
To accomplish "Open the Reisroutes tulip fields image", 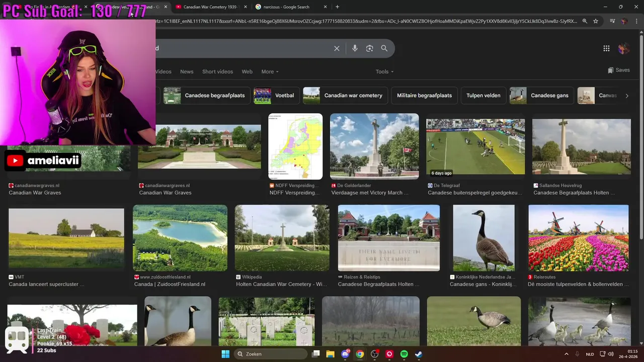I will [x=579, y=238].
